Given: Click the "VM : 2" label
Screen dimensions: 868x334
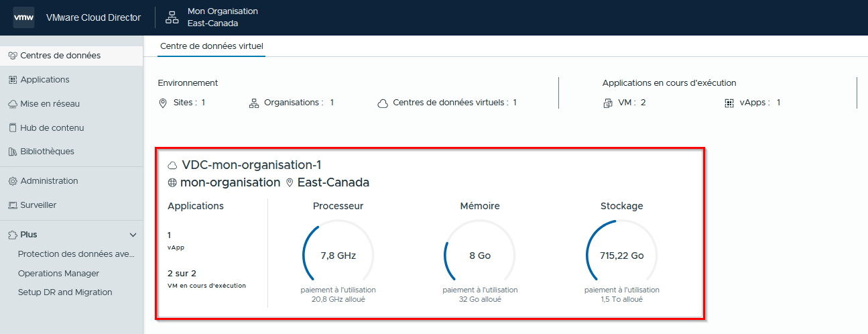Looking at the screenshot, I should tap(632, 103).
